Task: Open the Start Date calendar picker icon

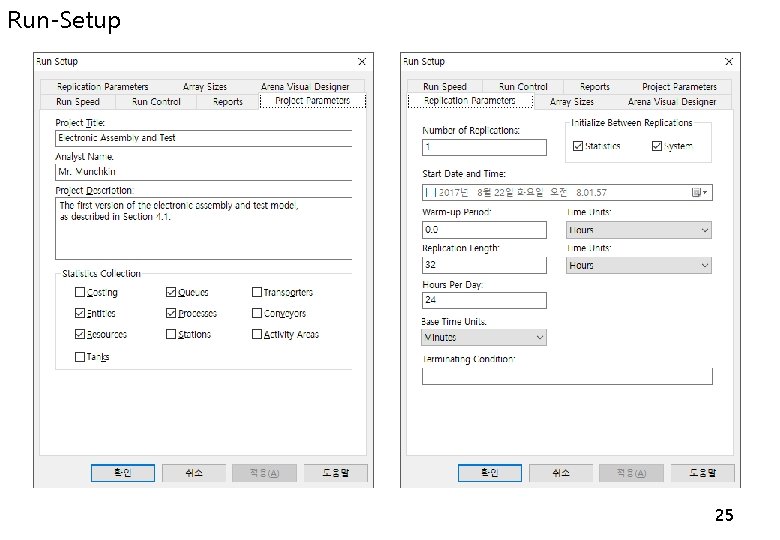Action: (x=699, y=192)
